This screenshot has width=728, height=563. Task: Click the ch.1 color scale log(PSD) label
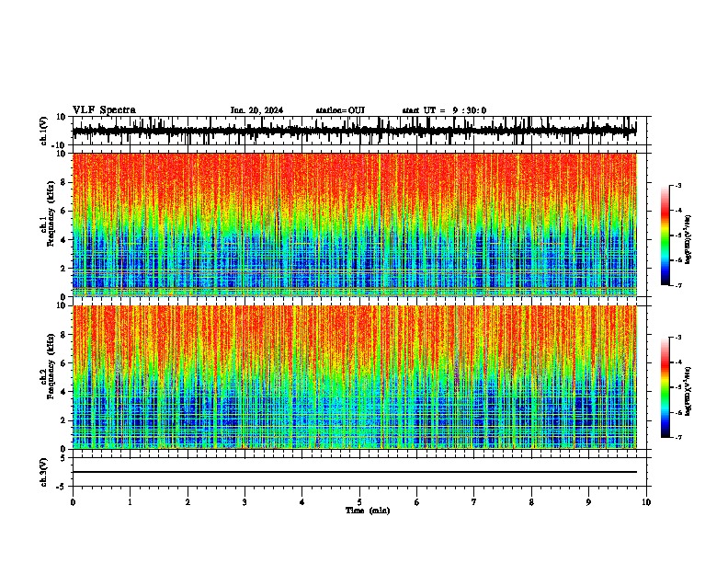click(x=688, y=239)
